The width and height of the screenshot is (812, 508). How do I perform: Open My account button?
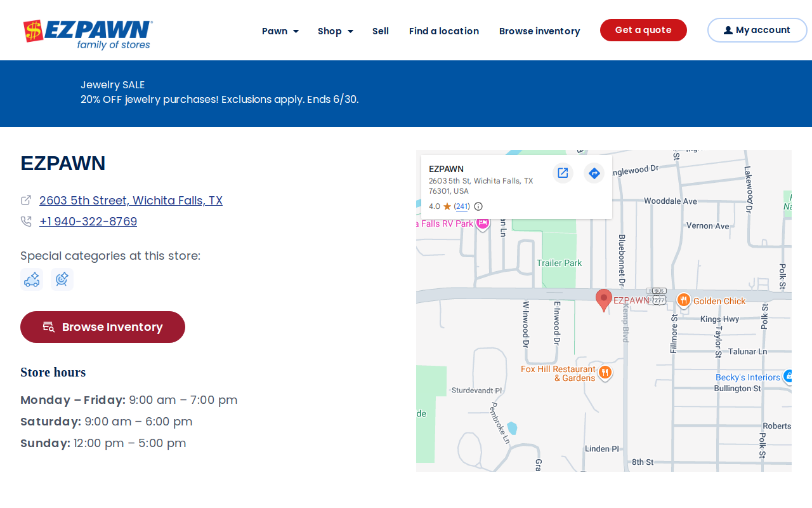click(757, 30)
